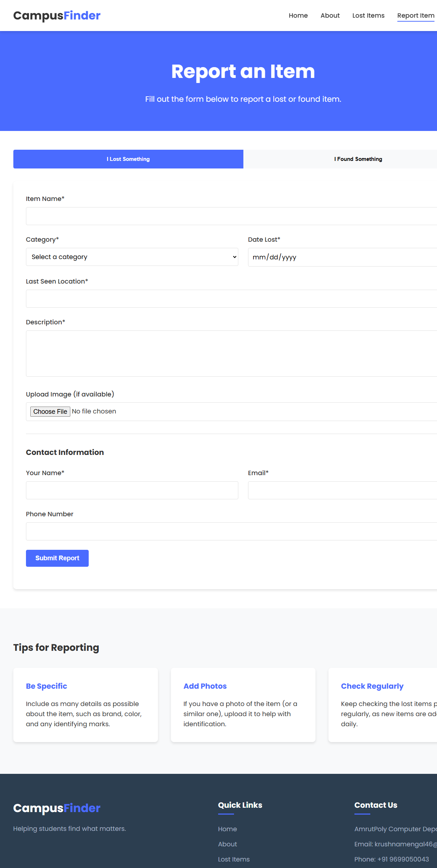Open the Date Lost date picker
Screen dimensions: 437x868
click(x=342, y=257)
